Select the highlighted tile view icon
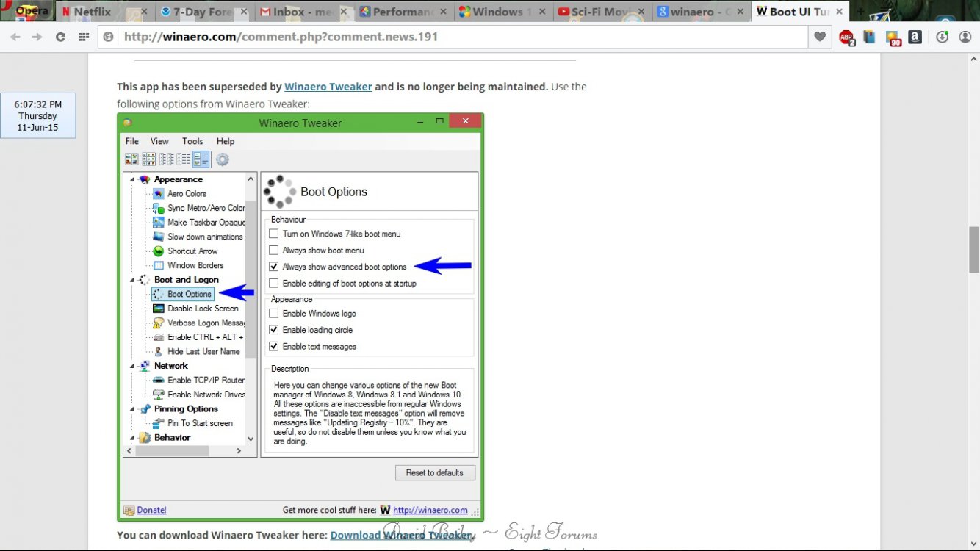 [x=201, y=159]
